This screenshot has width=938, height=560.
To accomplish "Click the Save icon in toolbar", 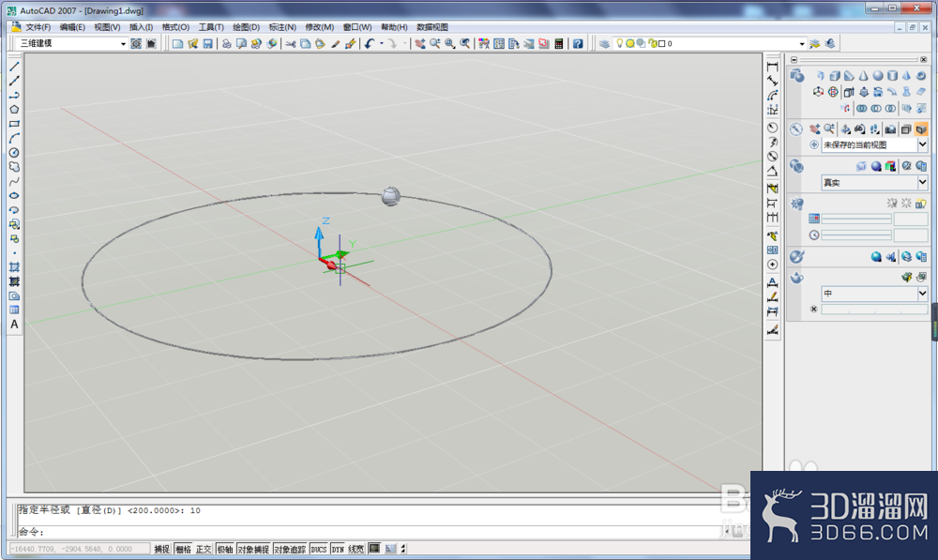I will click(207, 44).
